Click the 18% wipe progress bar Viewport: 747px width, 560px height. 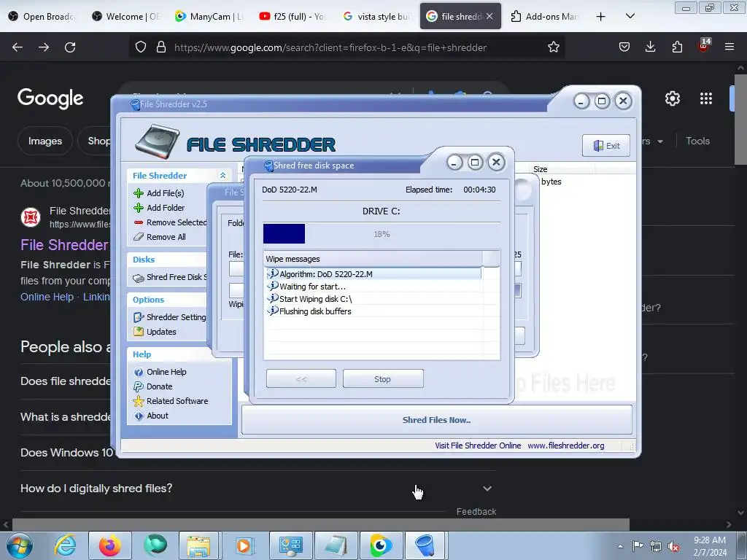(382, 234)
